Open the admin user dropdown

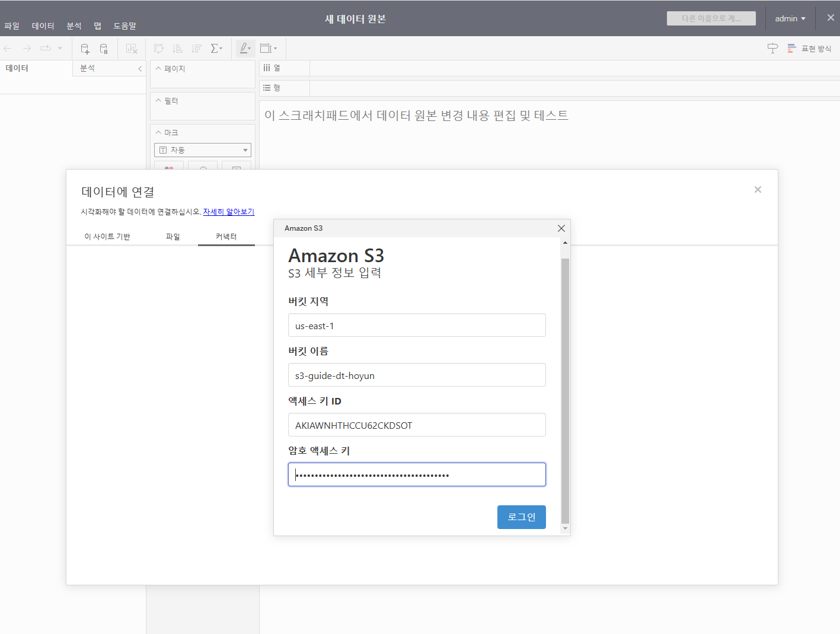click(x=790, y=18)
